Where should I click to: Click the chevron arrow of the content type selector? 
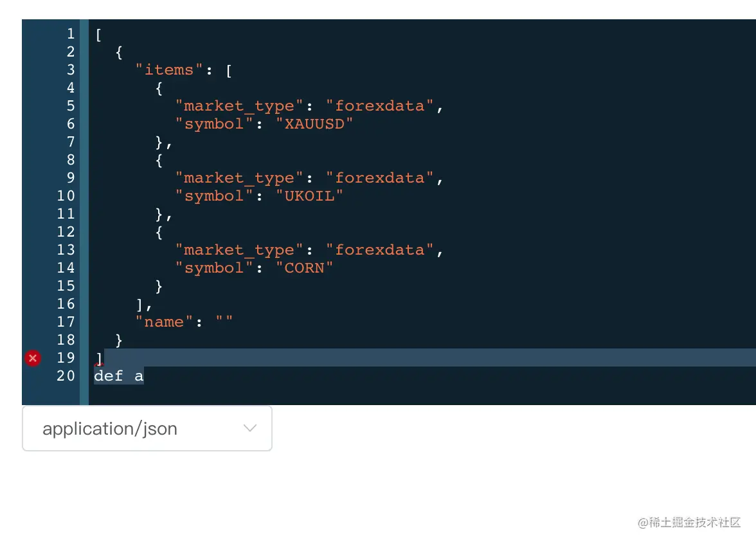point(249,428)
